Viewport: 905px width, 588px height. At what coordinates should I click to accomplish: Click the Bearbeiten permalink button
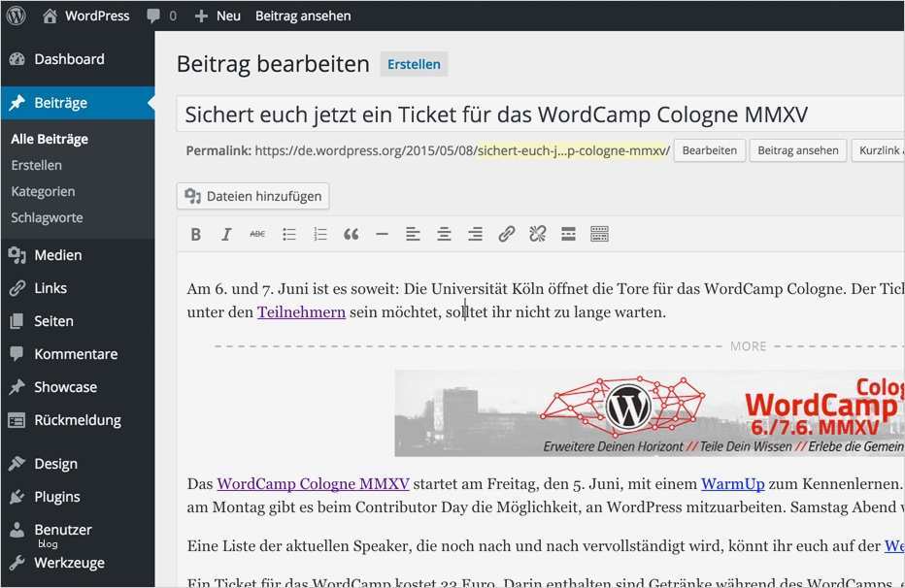710,150
